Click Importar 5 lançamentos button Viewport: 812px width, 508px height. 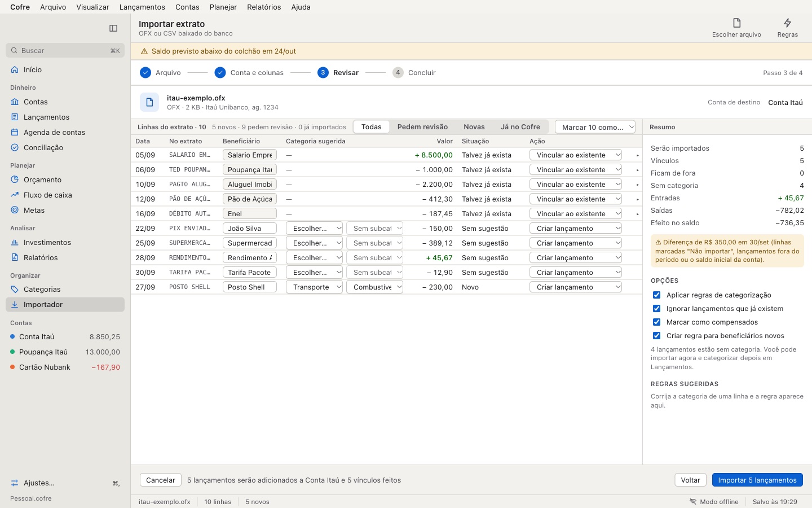tap(757, 480)
